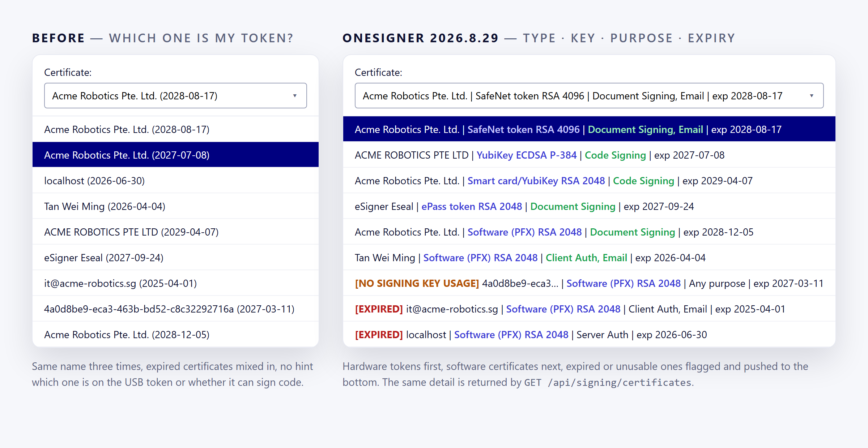This screenshot has width=868, height=448.
Task: Click the Certificate: label in Before panel
Action: click(x=68, y=72)
